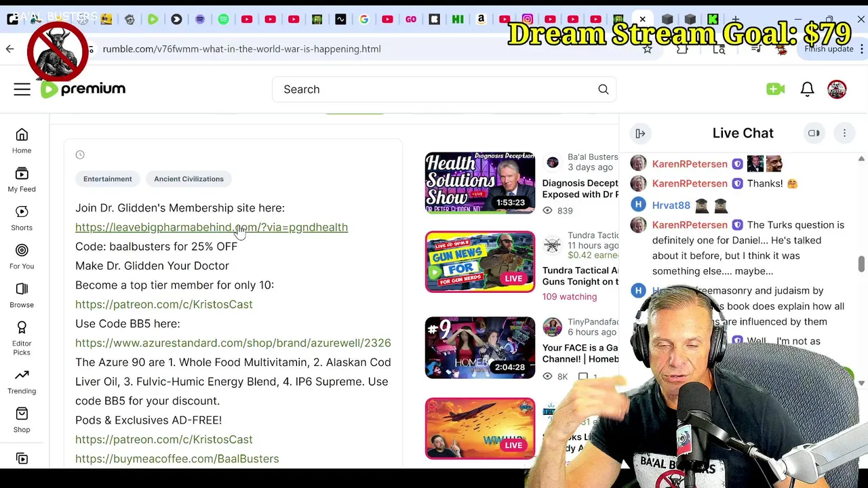
Task: Click the browser address bar URL
Action: [241, 49]
